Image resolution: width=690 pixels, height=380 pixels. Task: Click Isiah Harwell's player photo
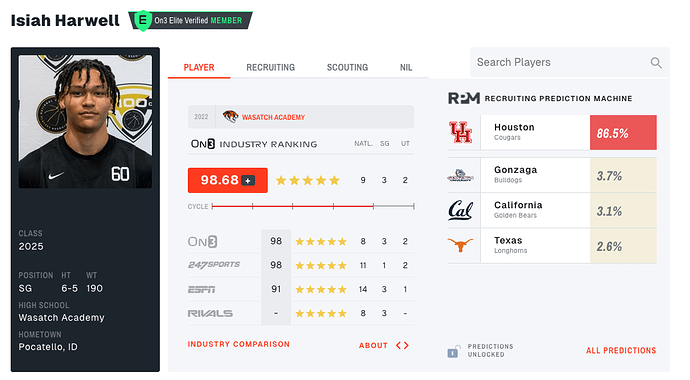(85, 121)
